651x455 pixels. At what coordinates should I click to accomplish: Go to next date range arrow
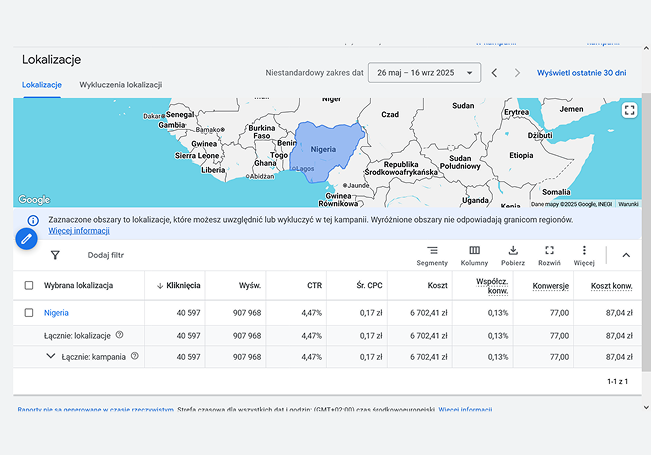(517, 73)
